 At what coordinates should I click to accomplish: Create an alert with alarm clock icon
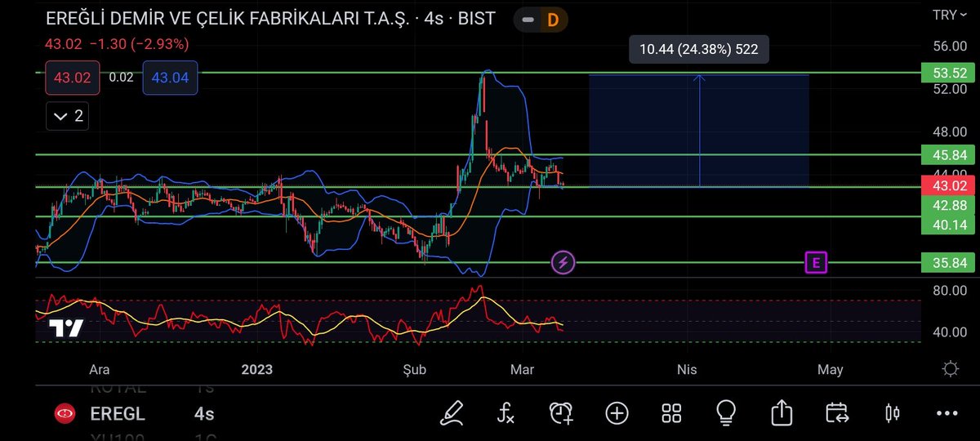pyautogui.click(x=561, y=412)
